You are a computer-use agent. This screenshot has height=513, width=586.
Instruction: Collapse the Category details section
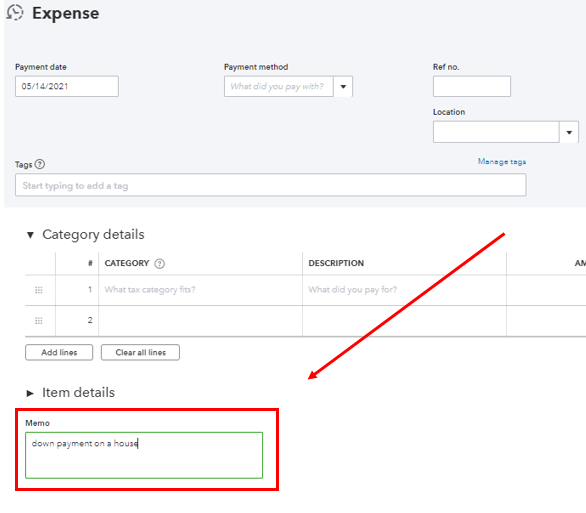(x=30, y=235)
